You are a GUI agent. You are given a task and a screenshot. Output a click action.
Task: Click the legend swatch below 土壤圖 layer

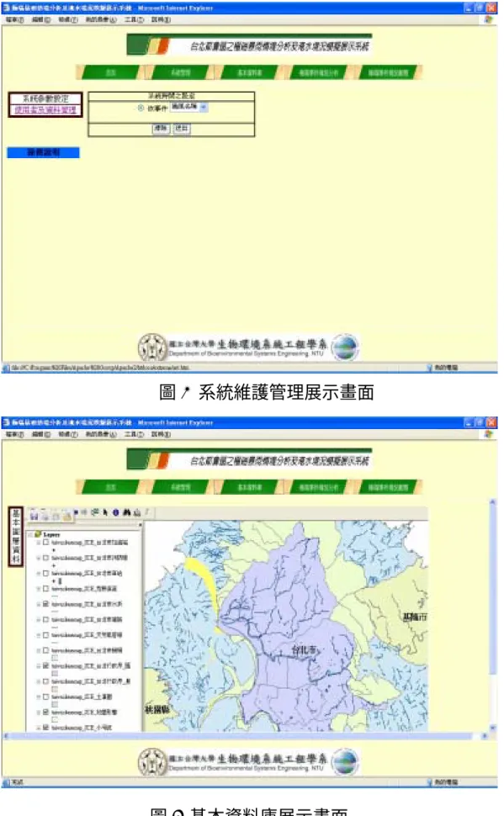click(55, 704)
